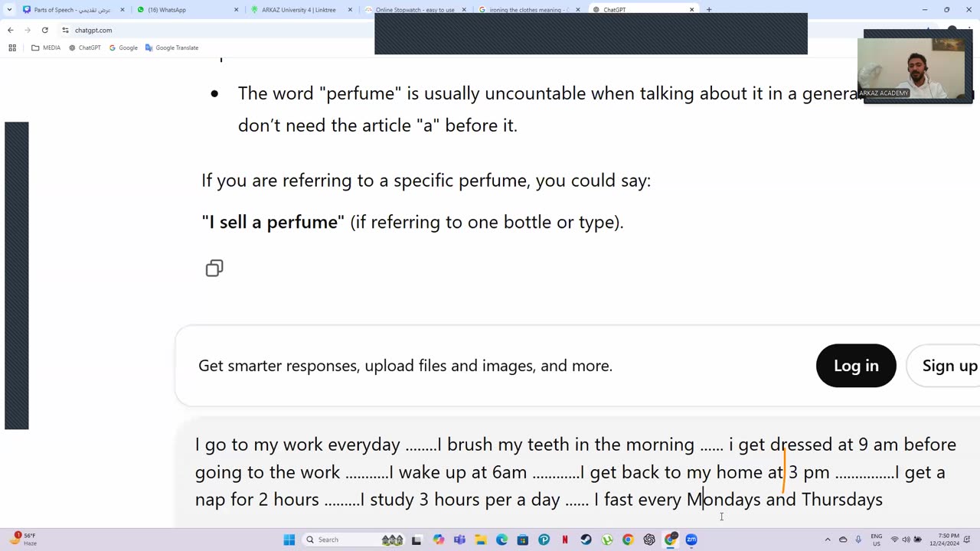Viewport: 980px width, 551px height.
Task: Close the Online Stopwatch tab
Action: [x=464, y=10]
